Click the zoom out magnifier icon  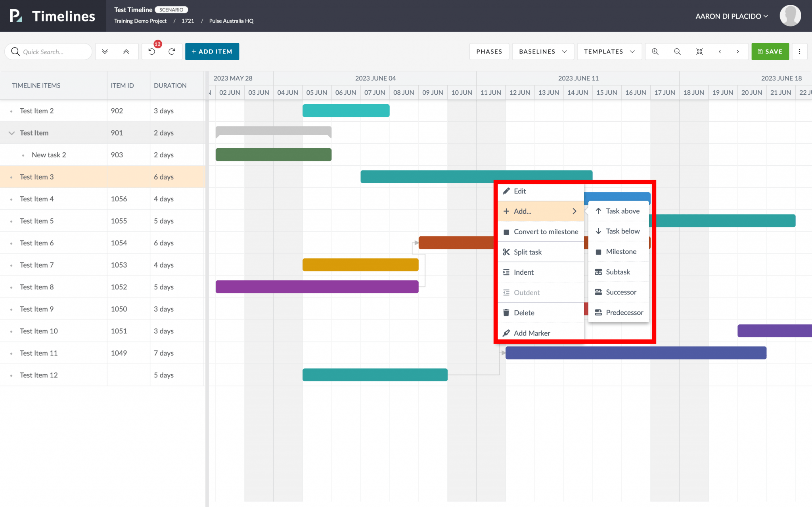(x=677, y=51)
